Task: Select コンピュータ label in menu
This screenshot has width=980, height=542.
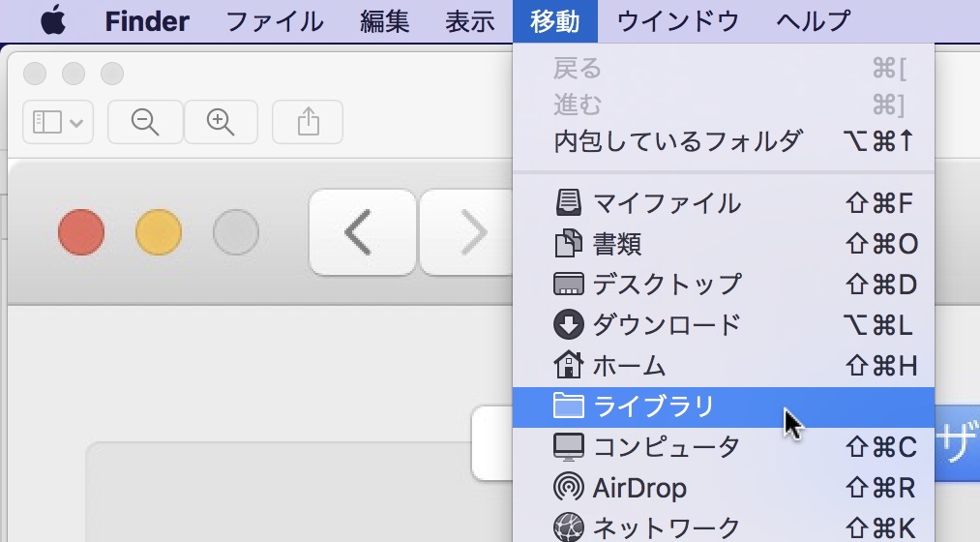Action: [667, 446]
